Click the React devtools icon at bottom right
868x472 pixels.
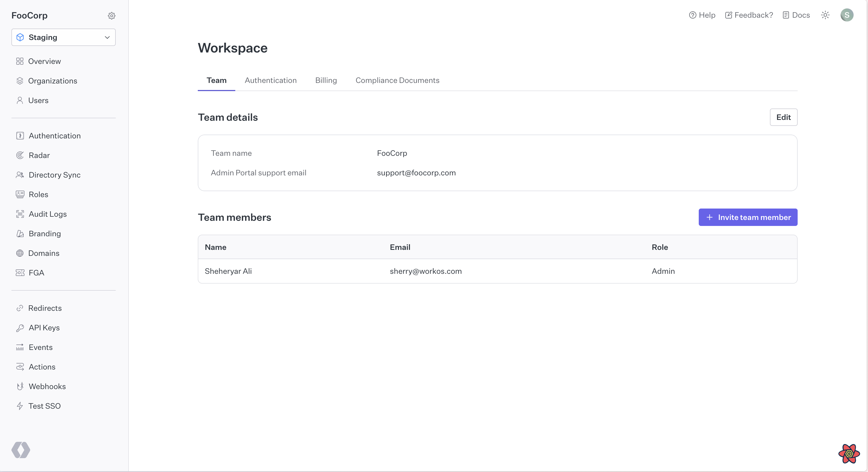(849, 453)
